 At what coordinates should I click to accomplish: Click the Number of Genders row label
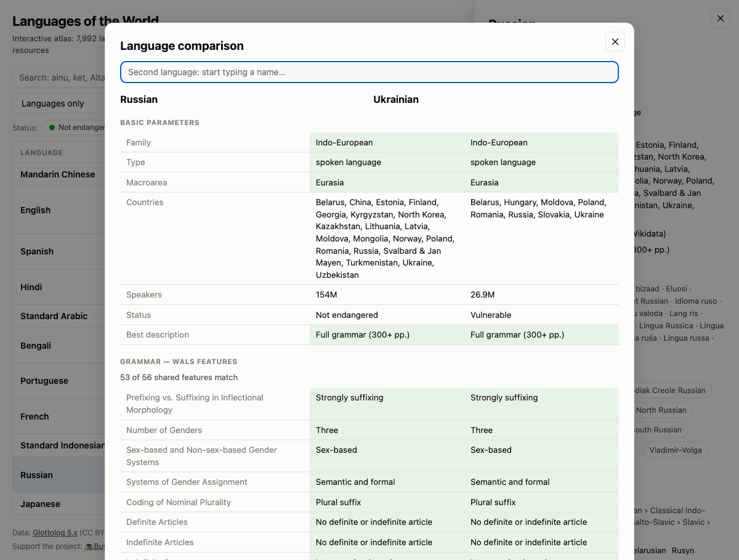click(x=164, y=430)
